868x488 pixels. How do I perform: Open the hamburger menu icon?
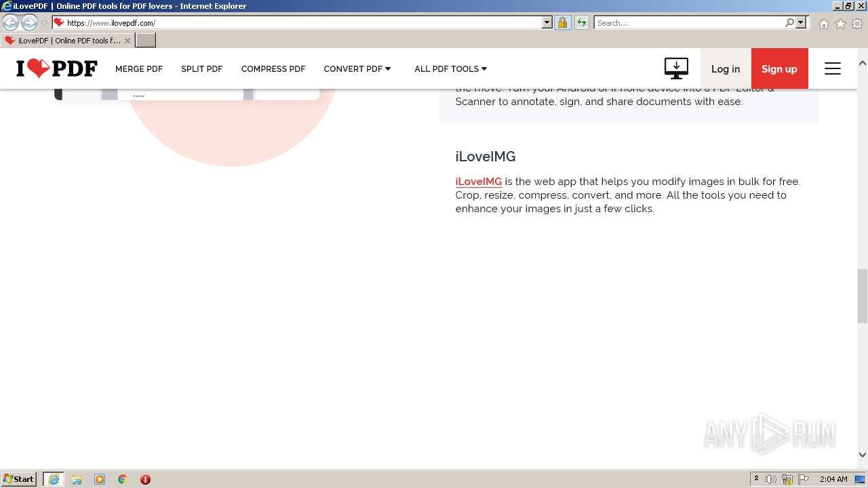[833, 68]
